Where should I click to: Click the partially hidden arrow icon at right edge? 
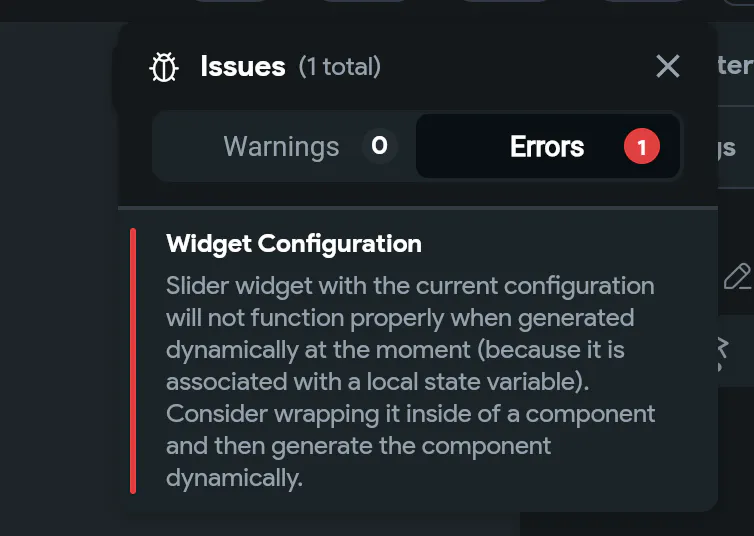[x=723, y=351]
